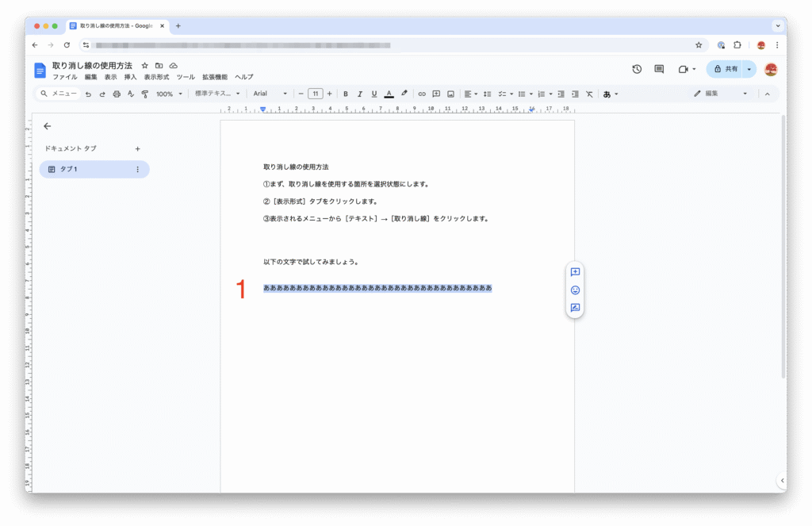Open text alignment dropdown

pos(470,94)
